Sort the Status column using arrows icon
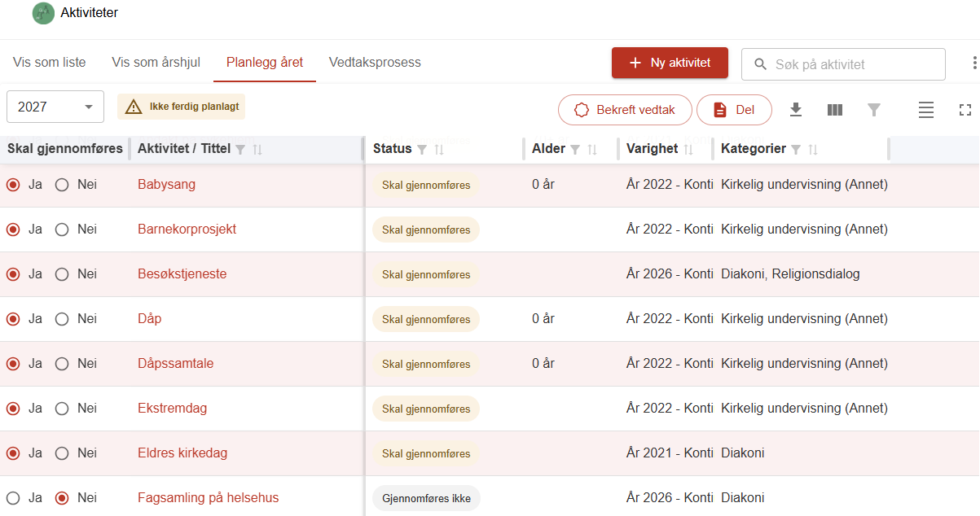This screenshot has height=516, width=980. [439, 149]
